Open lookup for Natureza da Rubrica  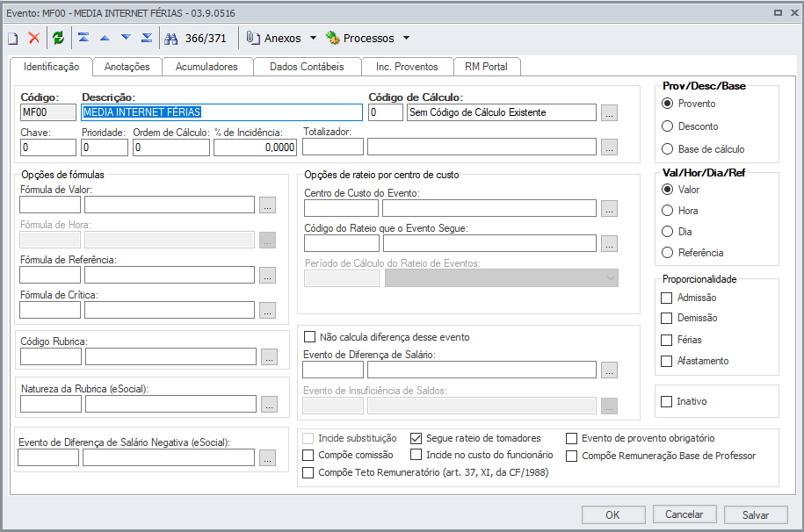coord(269,405)
